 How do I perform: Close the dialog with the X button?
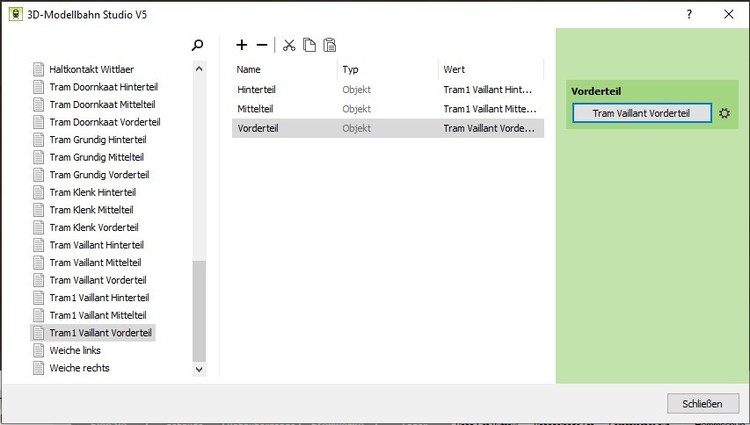click(728, 14)
